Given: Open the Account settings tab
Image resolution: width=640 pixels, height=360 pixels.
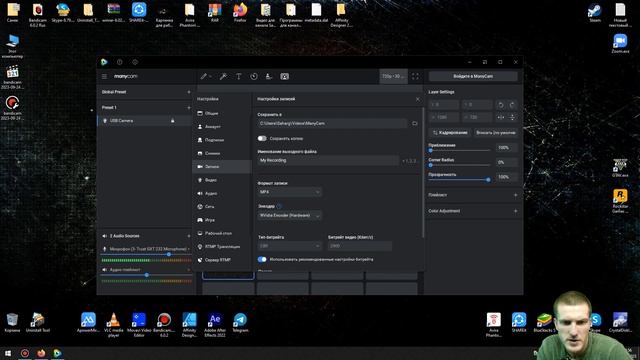Looking at the screenshot, I should point(222,127).
